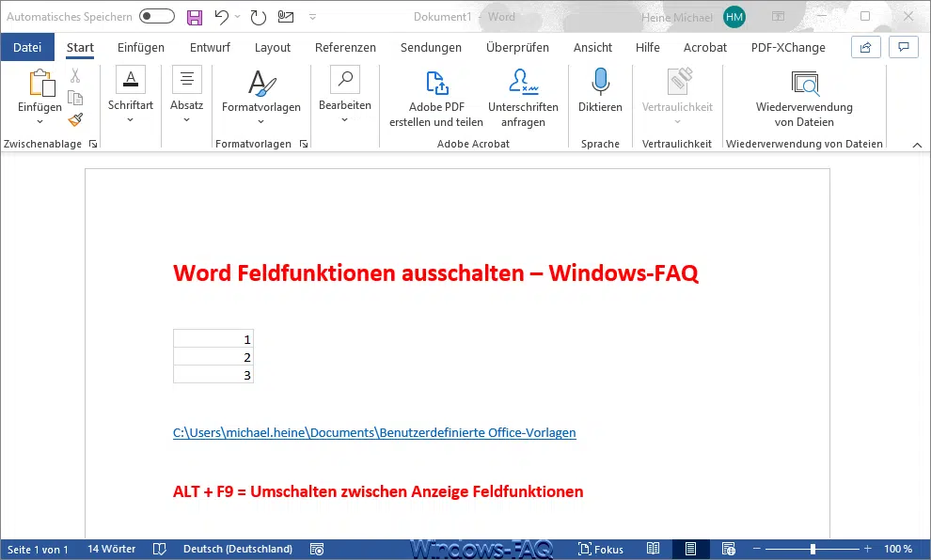
Task: Open the Einfügen ribbon tab
Action: pos(140,47)
